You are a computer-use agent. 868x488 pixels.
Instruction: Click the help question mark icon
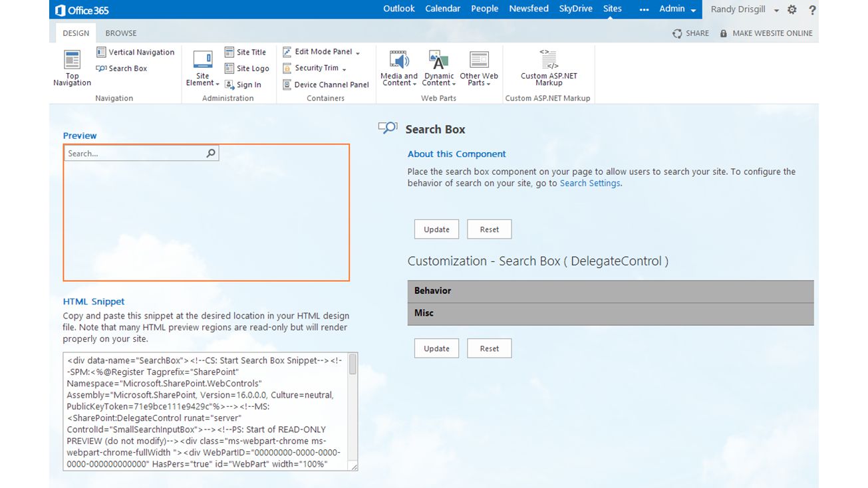pos(812,9)
